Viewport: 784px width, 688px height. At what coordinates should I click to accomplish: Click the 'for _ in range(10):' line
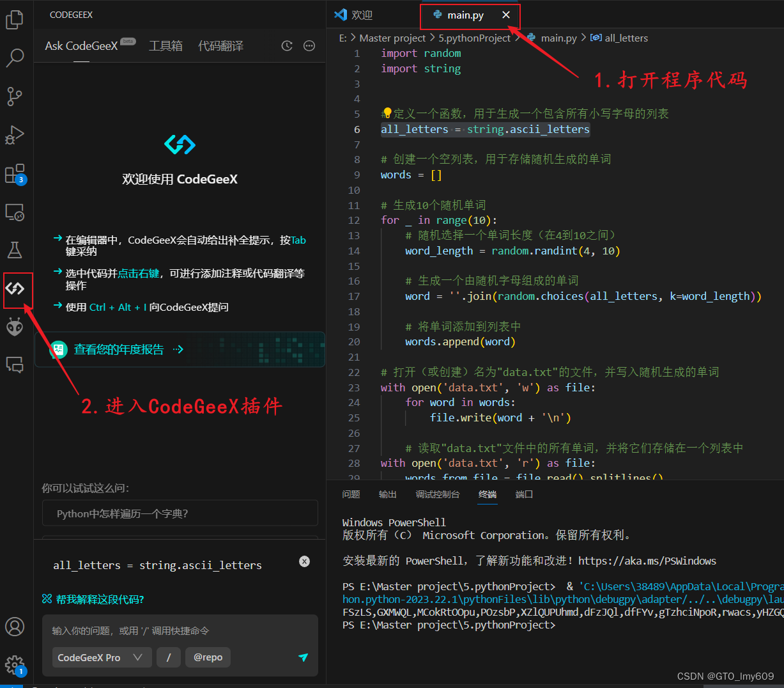click(x=439, y=220)
